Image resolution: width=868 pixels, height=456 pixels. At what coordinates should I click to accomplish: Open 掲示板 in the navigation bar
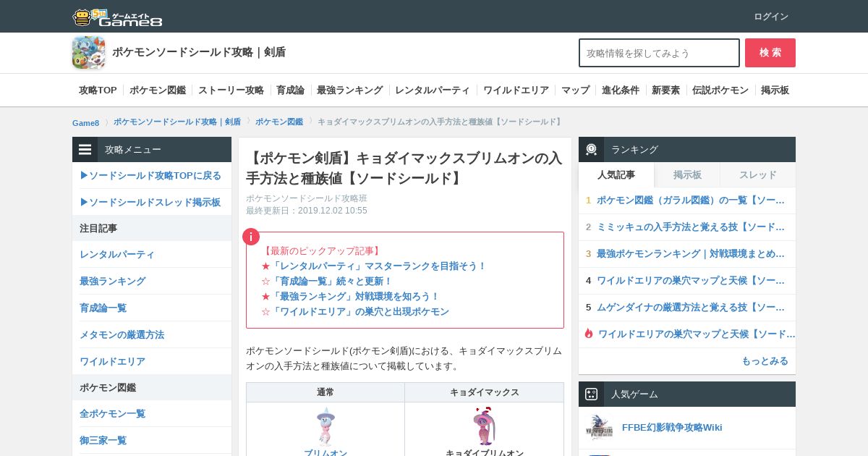[x=775, y=90]
